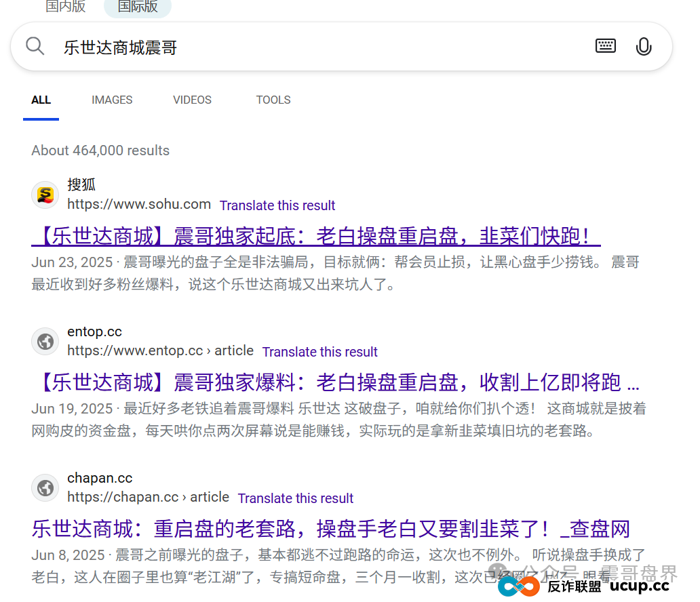Screen dimensions: 700x602
Task: Click the chapan.cc globe favicon
Action: tap(45, 487)
